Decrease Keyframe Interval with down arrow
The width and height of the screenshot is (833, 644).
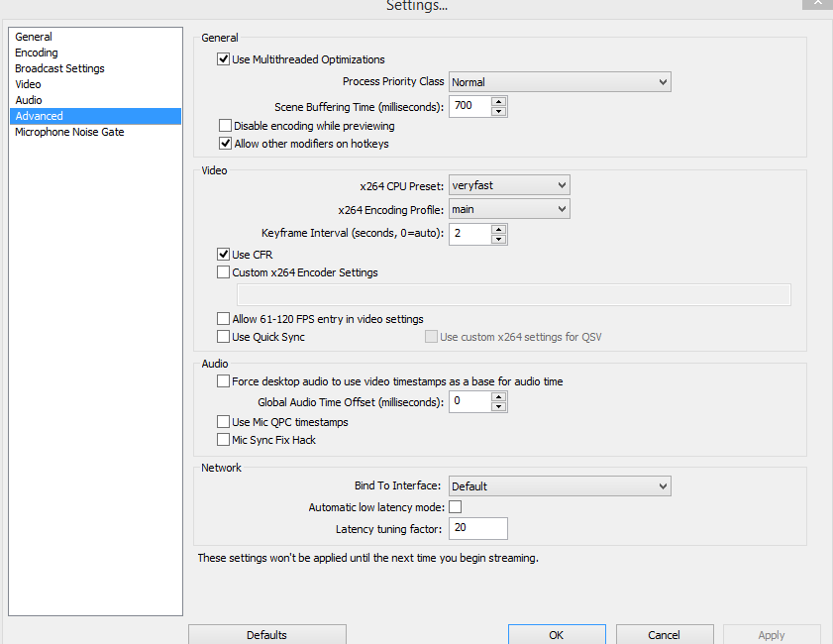[498, 239]
